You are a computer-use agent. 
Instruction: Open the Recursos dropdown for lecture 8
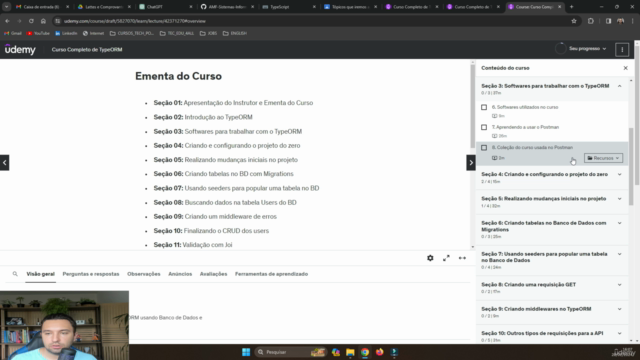tap(603, 158)
